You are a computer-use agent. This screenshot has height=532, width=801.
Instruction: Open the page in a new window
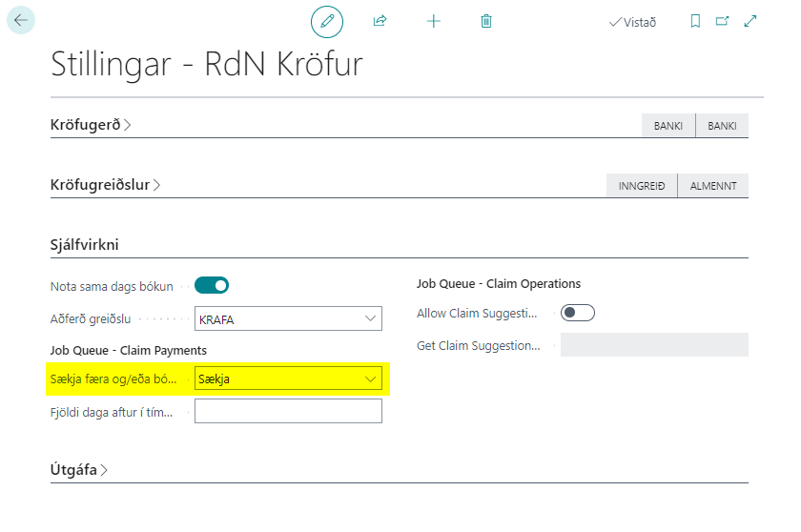coord(722,21)
